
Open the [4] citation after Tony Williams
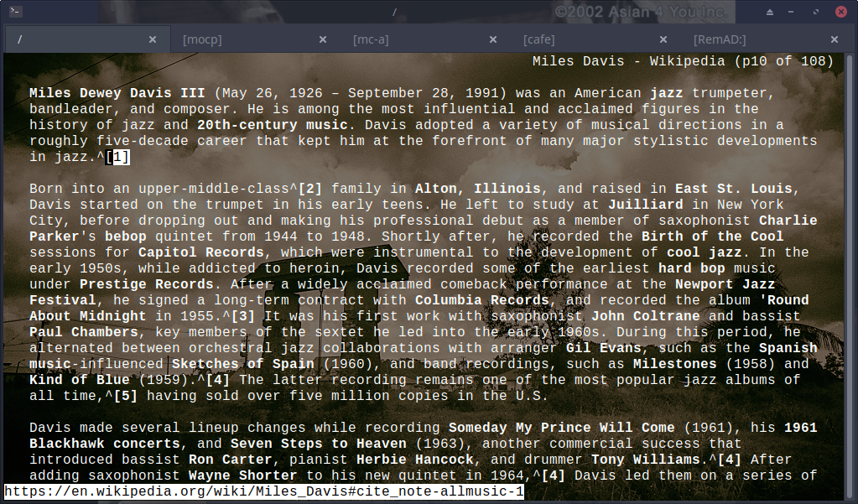(730, 460)
